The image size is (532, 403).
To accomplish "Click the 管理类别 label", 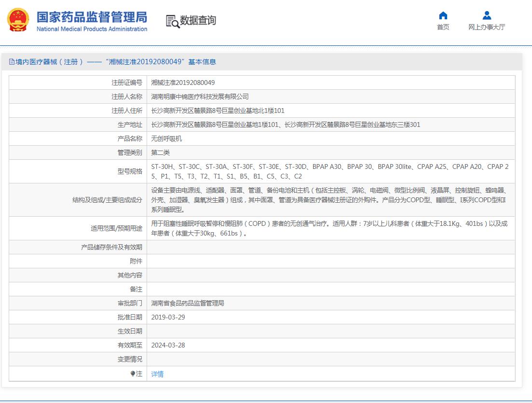I will [x=130, y=153].
